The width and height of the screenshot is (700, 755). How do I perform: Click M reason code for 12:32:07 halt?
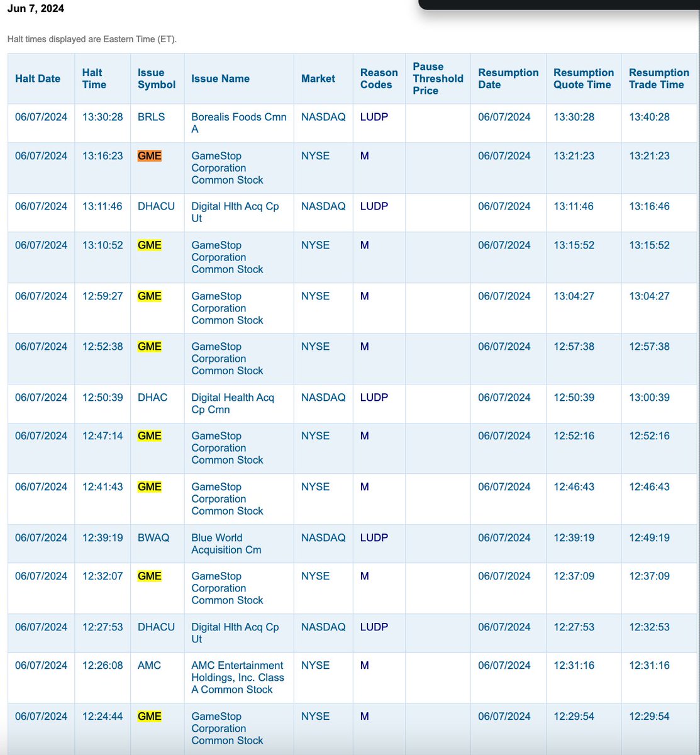pyautogui.click(x=365, y=576)
